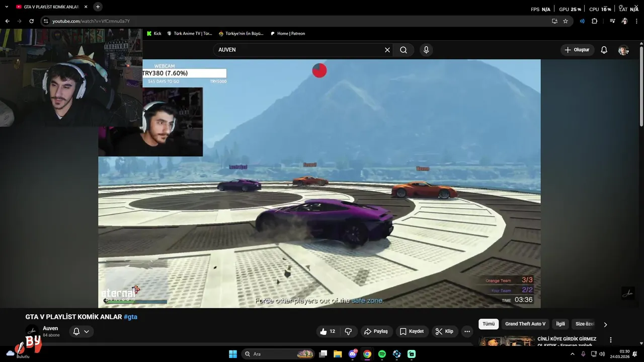Click the channel watermark on the video
The height and width of the screenshot is (362, 644).
628,293
